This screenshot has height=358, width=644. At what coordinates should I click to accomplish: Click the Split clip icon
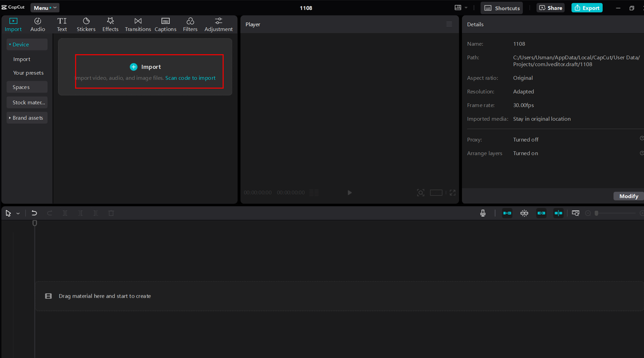[65, 213]
